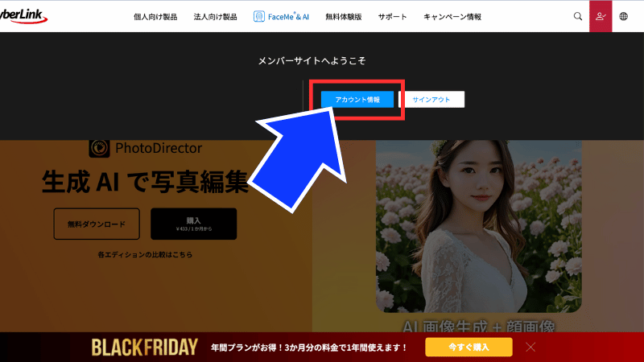Click the 年間プランがお得 banner message
This screenshot has width=644, height=362.
(309, 348)
